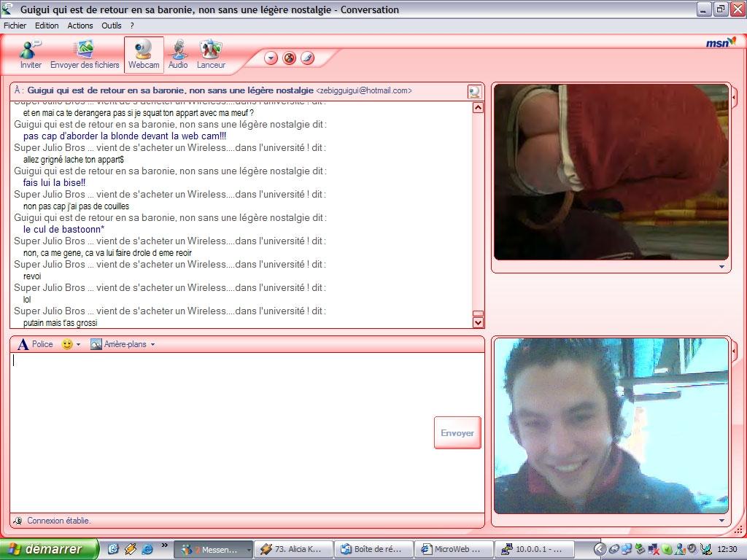Collapse the contact webcam side panel arrow

click(734, 98)
